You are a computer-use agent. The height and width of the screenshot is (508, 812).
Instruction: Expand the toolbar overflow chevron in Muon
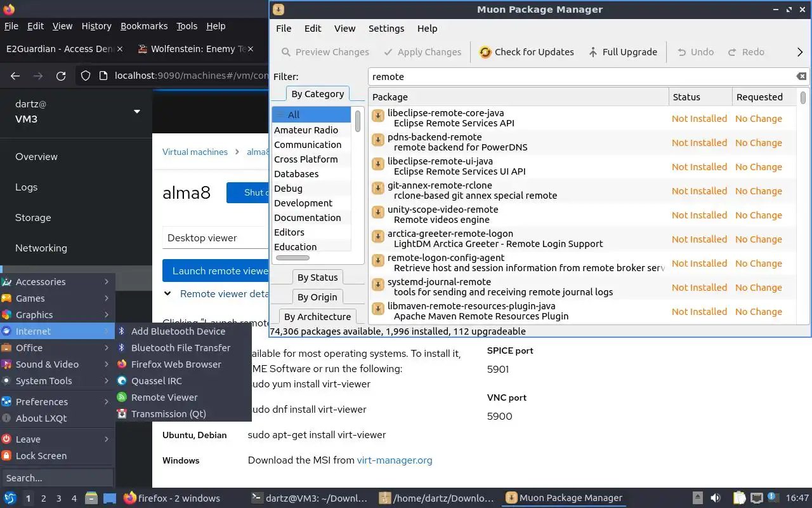[x=800, y=52]
